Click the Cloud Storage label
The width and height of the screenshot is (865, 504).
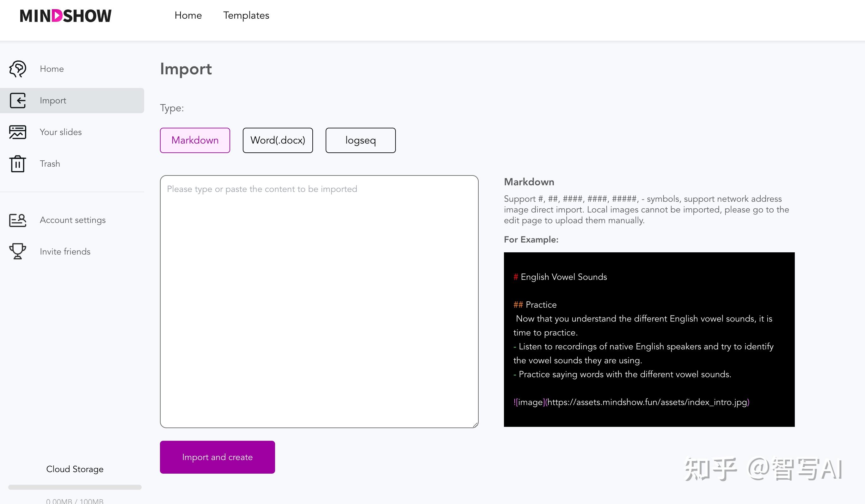tap(75, 469)
